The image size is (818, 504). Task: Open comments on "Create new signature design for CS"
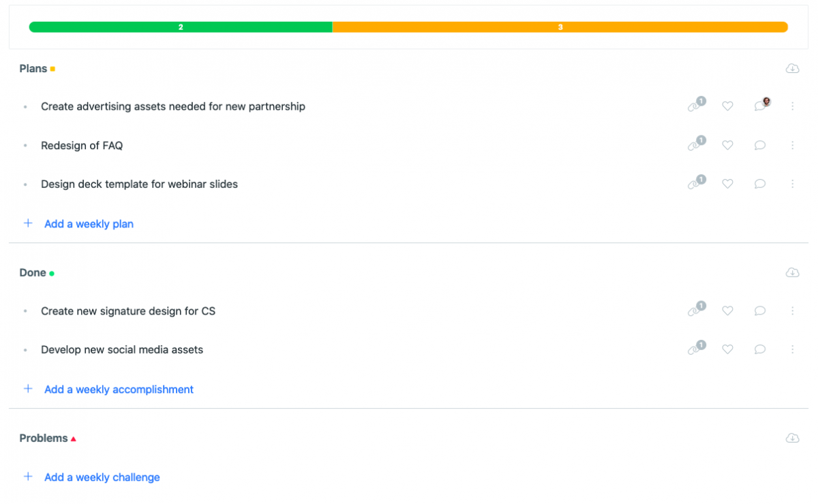coord(759,311)
